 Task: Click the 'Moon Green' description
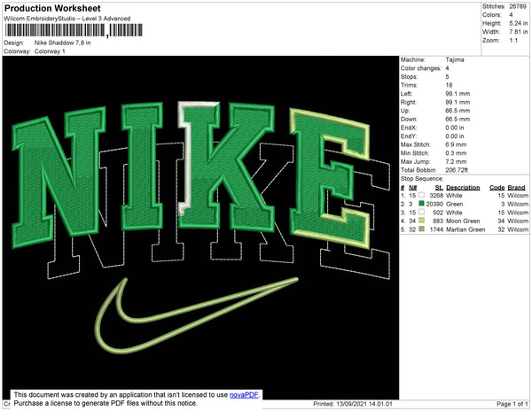(463, 221)
